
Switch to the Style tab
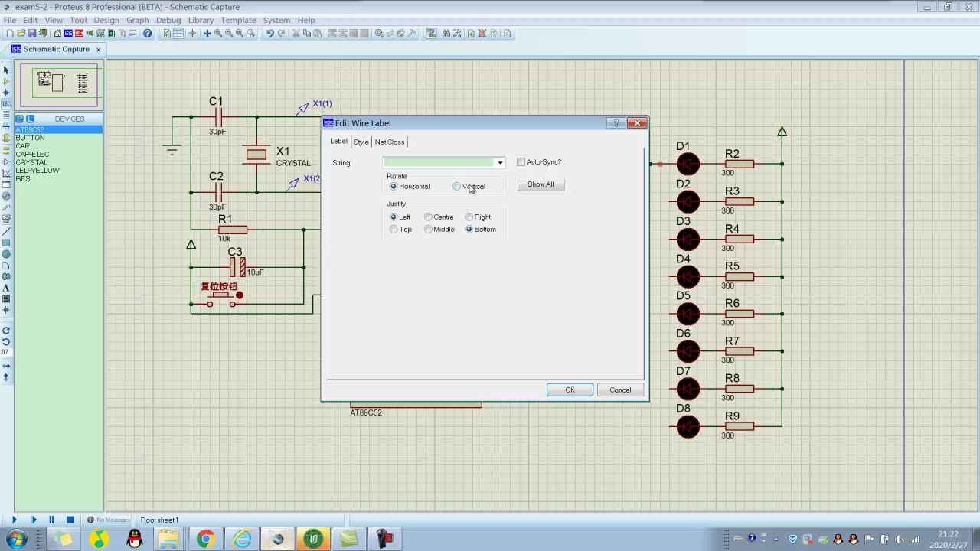[361, 142]
